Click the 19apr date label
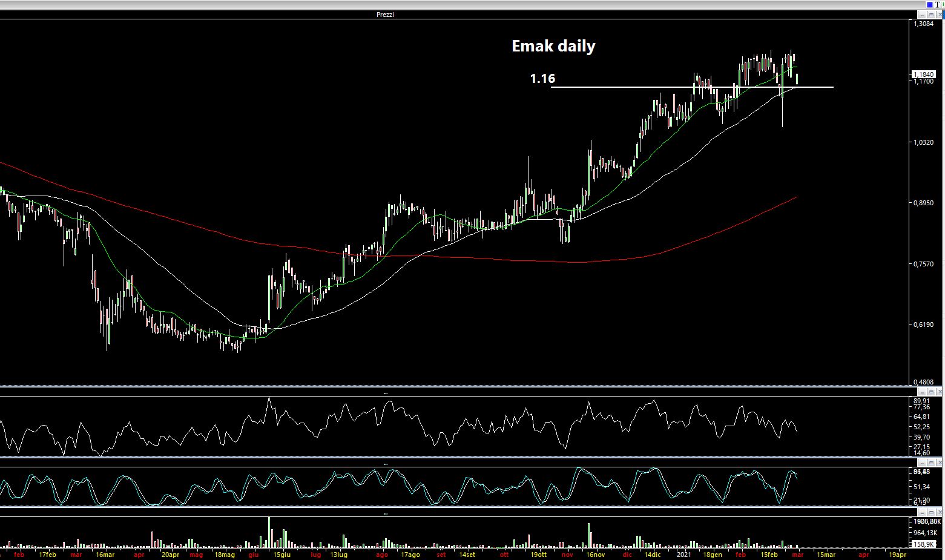 pyautogui.click(x=897, y=555)
